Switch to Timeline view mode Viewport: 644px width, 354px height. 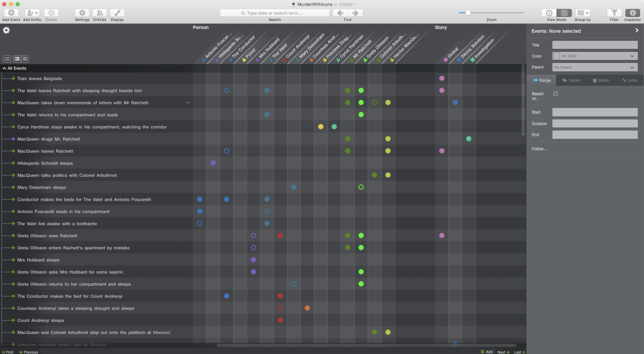pos(549,13)
